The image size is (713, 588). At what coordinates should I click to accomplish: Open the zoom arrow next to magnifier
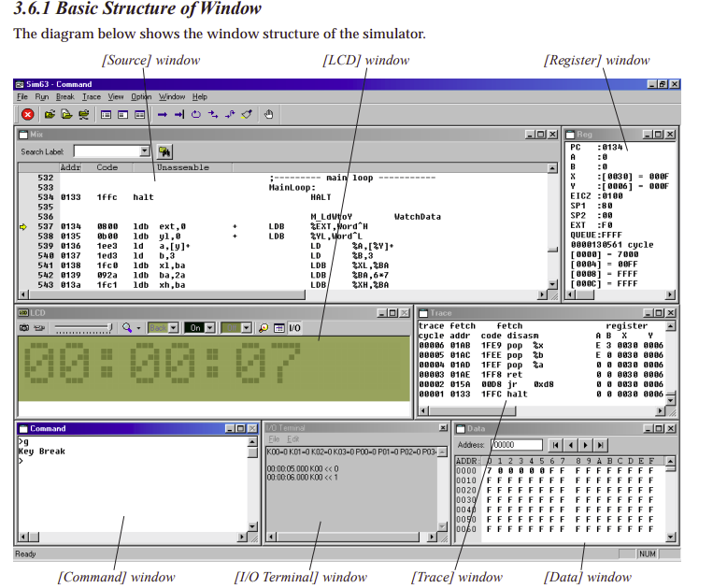click(x=138, y=328)
